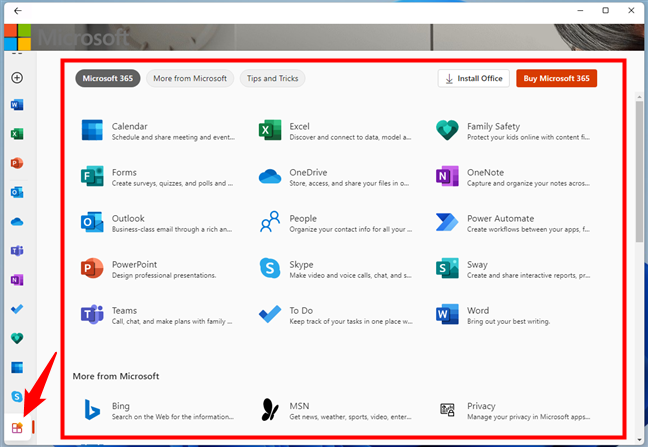Viewport: 648px width, 447px height.
Task: Open the Excel app title link
Action: point(299,126)
